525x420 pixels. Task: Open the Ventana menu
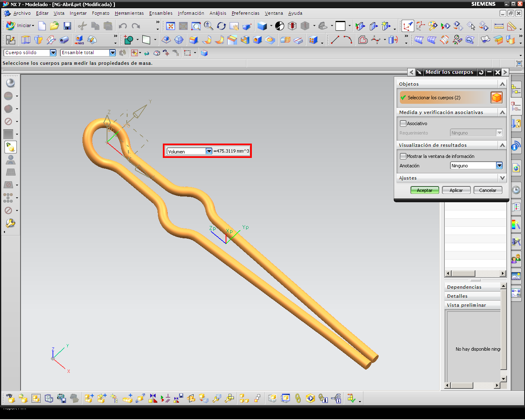click(x=274, y=13)
